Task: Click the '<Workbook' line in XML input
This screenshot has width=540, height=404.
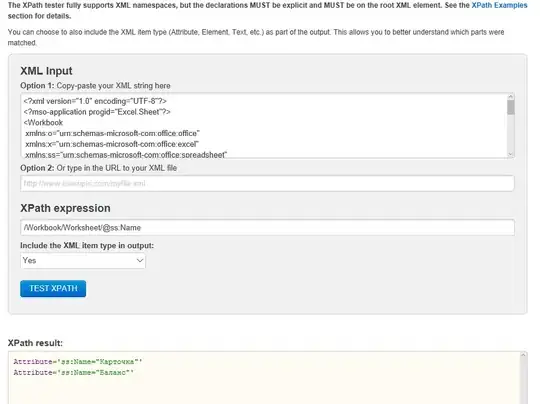Action: pos(43,123)
